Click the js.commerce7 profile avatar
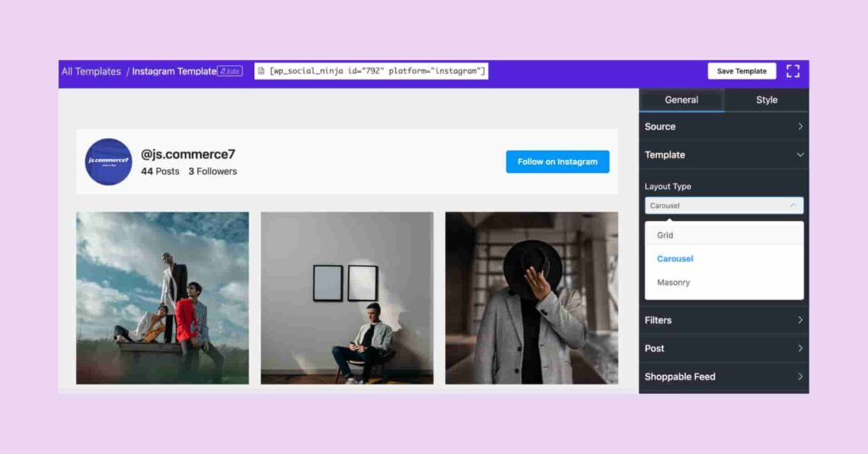Image resolution: width=868 pixels, height=454 pixels. [108, 161]
